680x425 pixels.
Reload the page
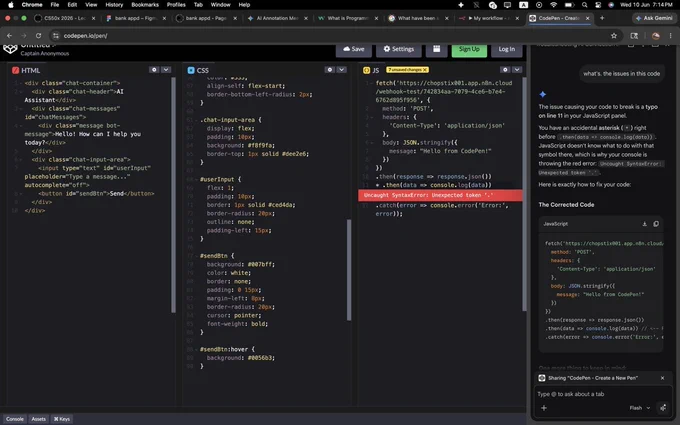point(38,36)
